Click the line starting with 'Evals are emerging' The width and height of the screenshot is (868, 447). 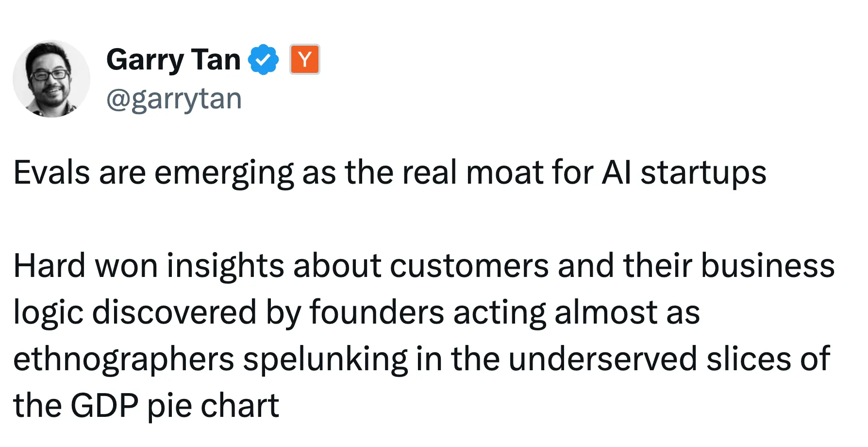click(x=390, y=172)
